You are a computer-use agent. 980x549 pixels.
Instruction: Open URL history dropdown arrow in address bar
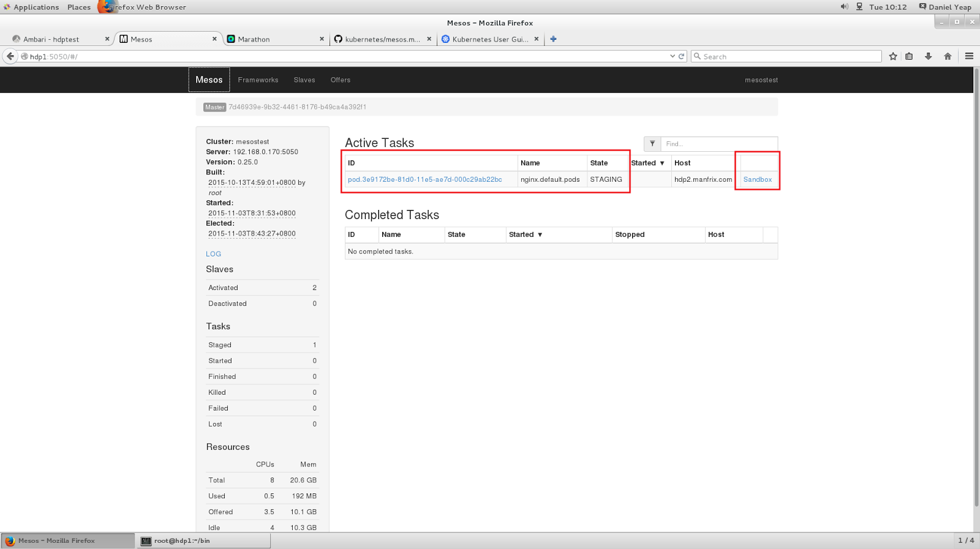click(672, 56)
